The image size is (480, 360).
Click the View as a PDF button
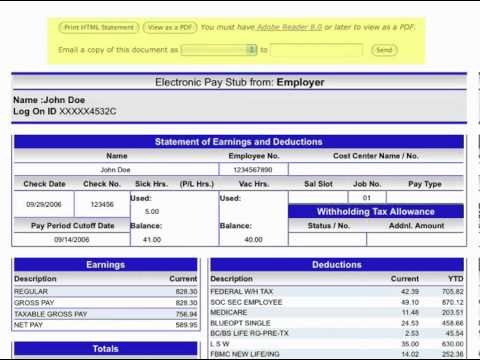click(170, 27)
